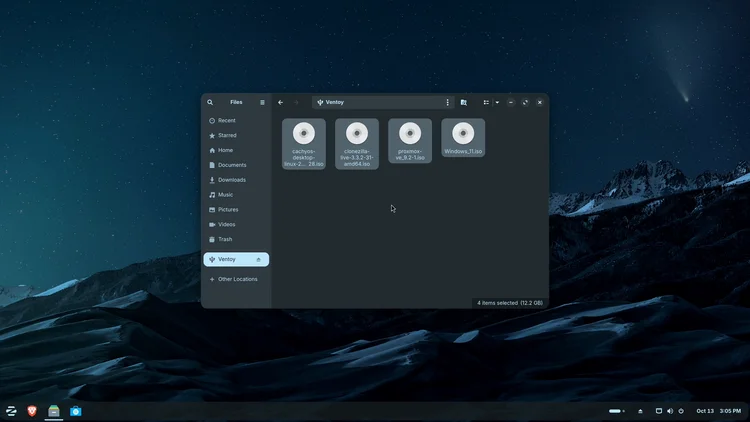
Task: Open the three-dot folder menu in the path bar
Action: tap(447, 102)
